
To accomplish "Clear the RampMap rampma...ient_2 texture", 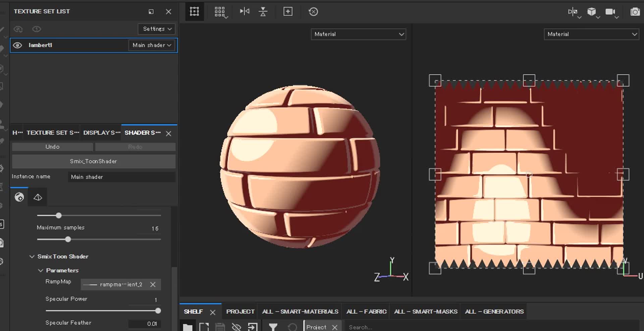I will coord(153,284).
